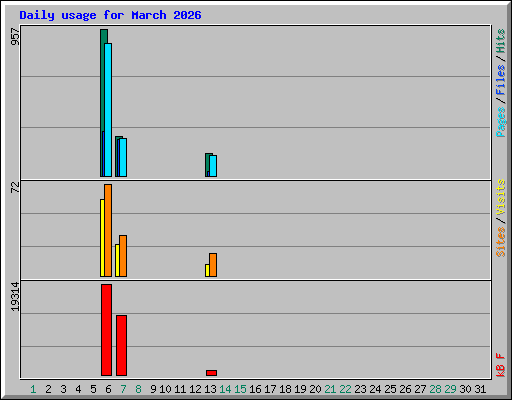Image resolution: width=512 pixels, height=400 pixels.
Task: Click day 3 on the x-axis
Action: click(63, 389)
